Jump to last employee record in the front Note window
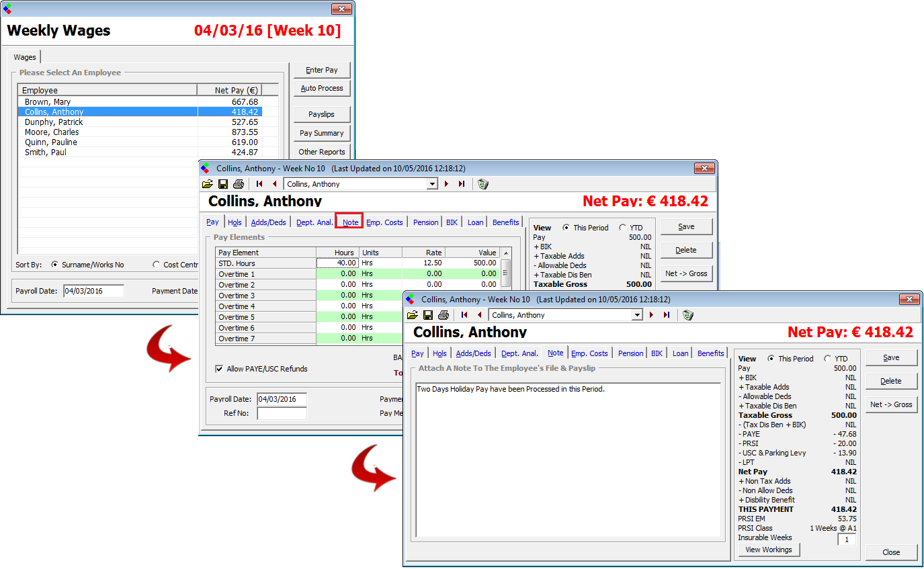This screenshot has width=924, height=569. click(x=667, y=315)
